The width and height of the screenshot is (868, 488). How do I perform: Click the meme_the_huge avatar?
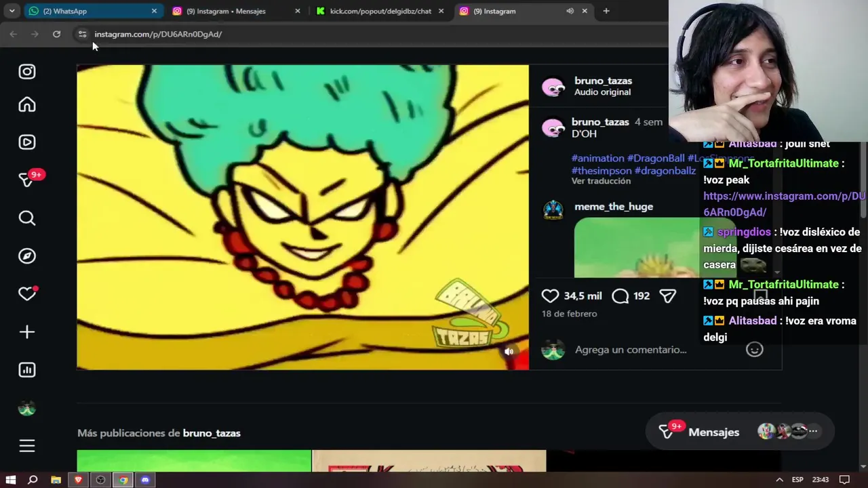(x=553, y=210)
